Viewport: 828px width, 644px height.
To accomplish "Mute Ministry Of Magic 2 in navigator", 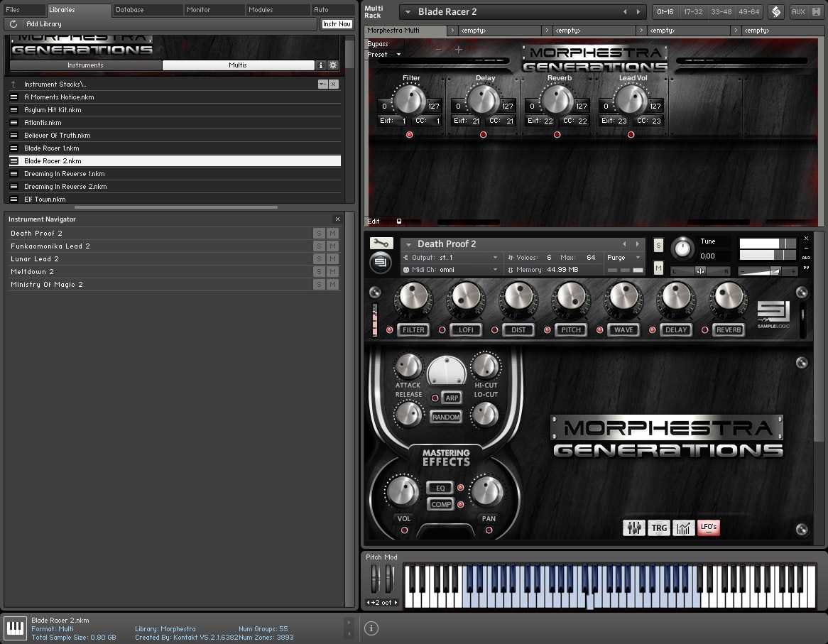I will click(x=332, y=285).
